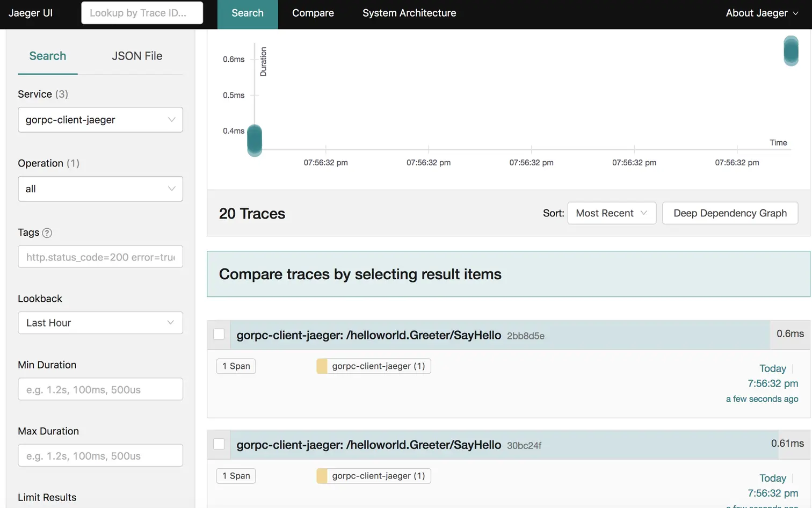This screenshot has width=812, height=508.
Task: Select checkbox for trace 30bc24f
Action: point(219,444)
